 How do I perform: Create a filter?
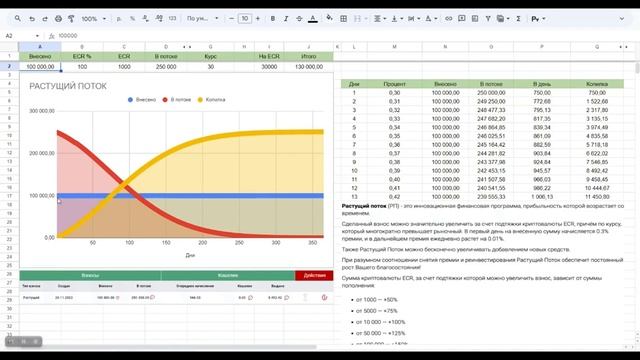[x=488, y=19]
